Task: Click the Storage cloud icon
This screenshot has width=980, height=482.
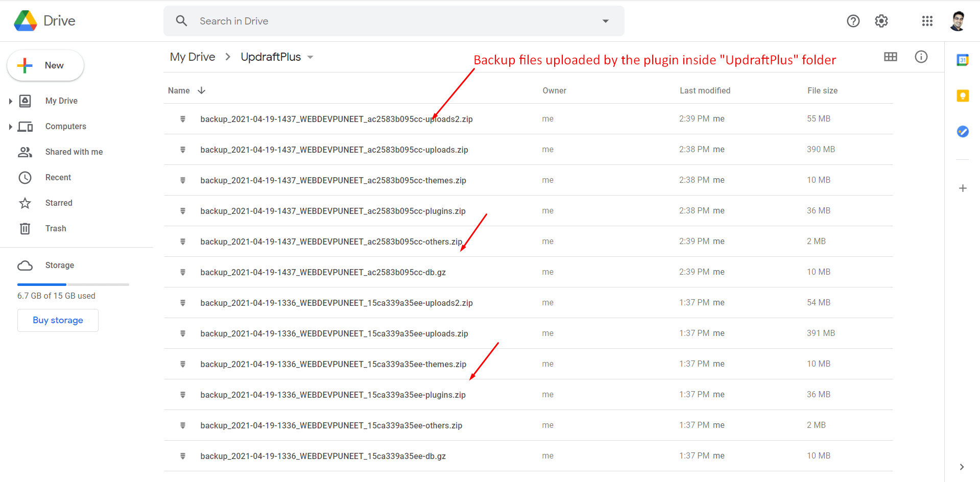Action: [25, 266]
